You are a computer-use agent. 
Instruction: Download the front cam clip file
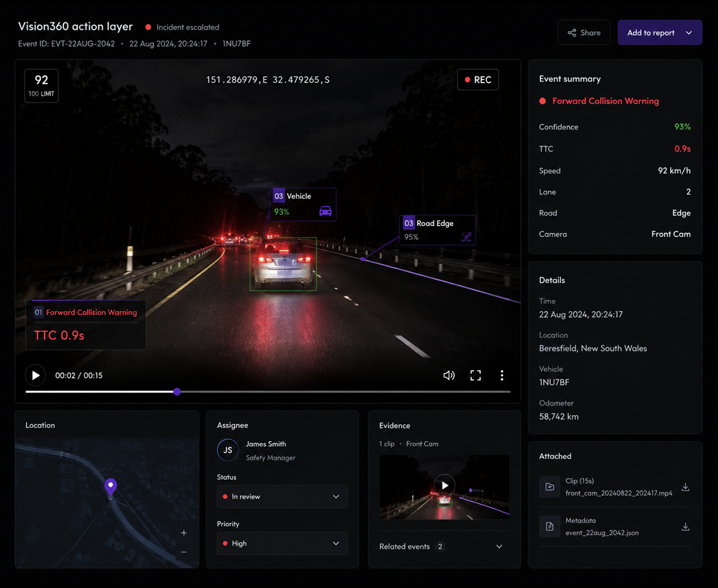point(685,487)
